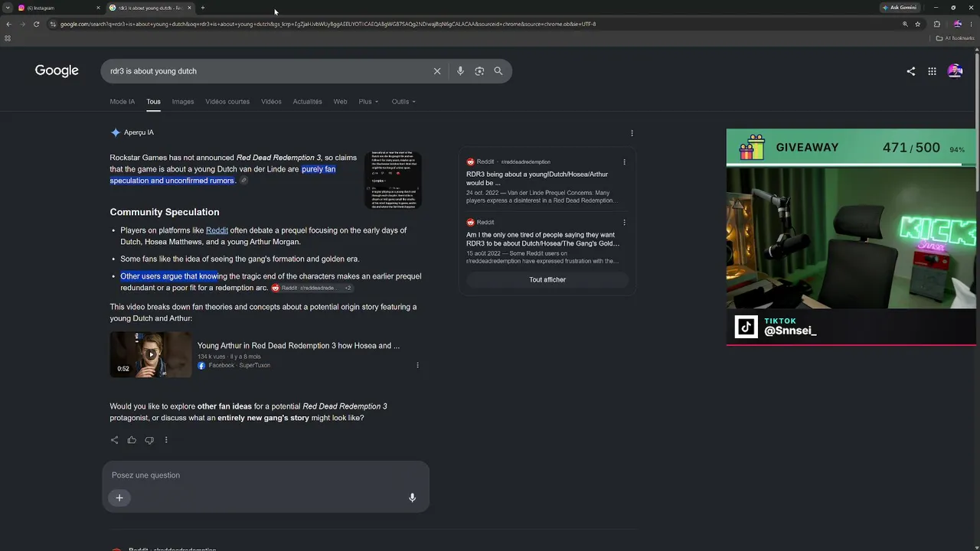This screenshot has width=980, height=551.
Task: Open options for second Reddit source card
Action: (x=624, y=223)
